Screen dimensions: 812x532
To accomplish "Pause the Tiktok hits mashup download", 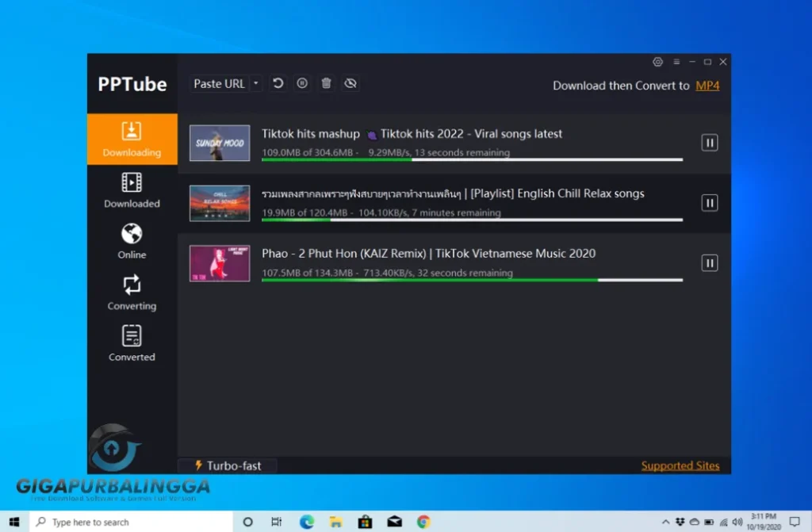I will tap(709, 143).
